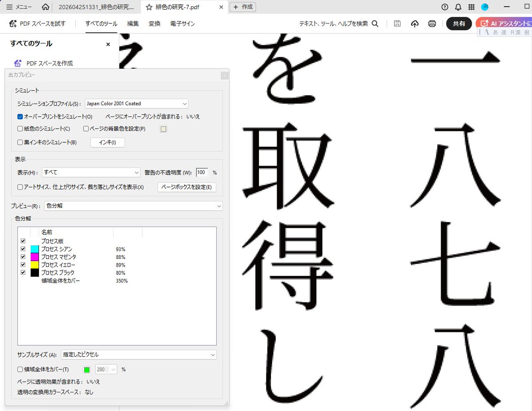Click the 93% cyan value
This screenshot has width=532, height=411.
(121, 249)
